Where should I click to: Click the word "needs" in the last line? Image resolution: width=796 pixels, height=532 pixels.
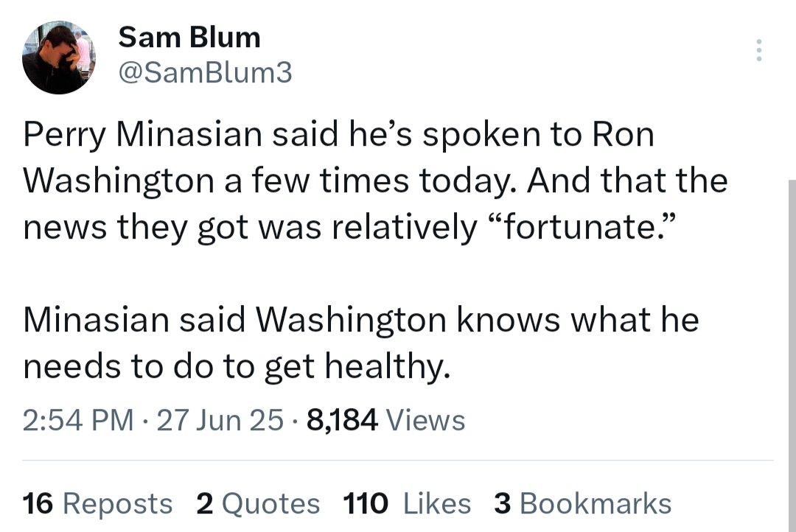72,366
